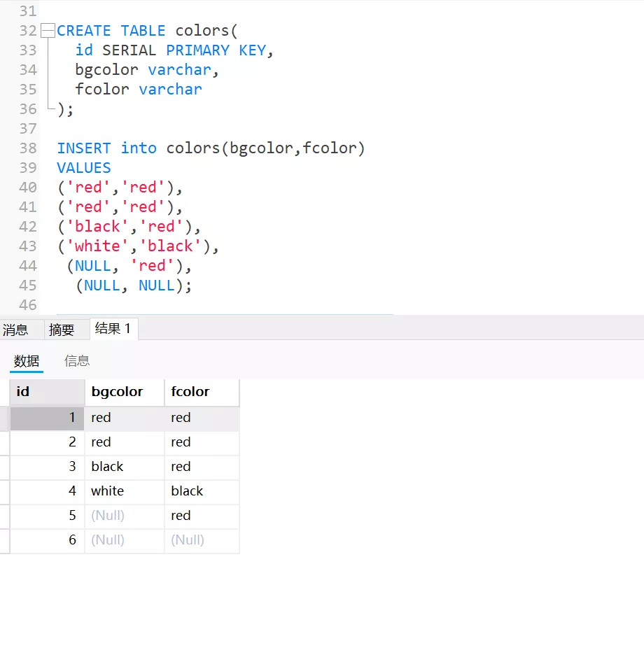Screen dimensions: 644x662
Task: Open the 摘要 tab
Action: [62, 330]
